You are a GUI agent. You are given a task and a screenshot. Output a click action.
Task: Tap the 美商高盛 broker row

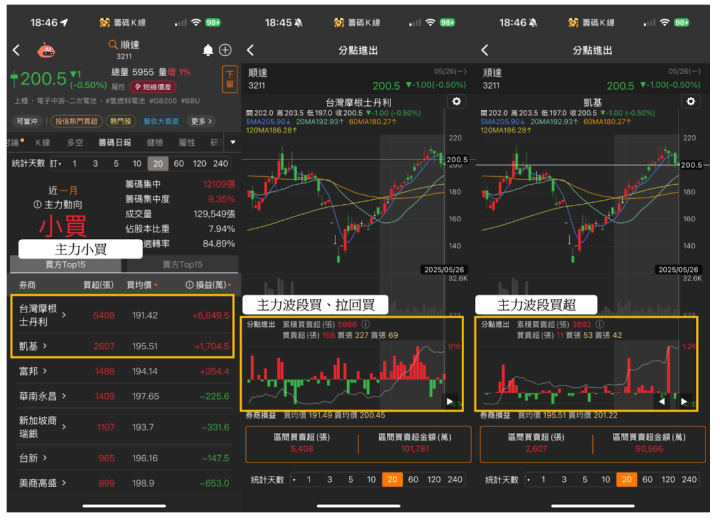[x=124, y=483]
